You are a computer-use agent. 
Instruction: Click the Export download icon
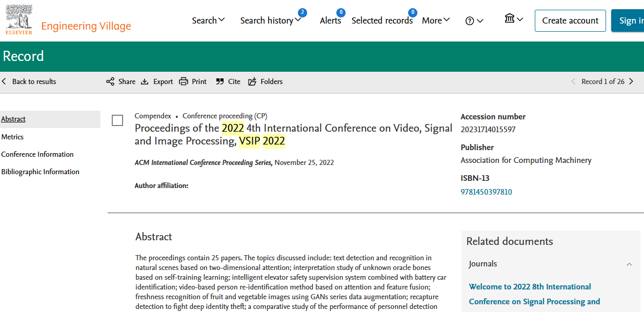pyautogui.click(x=145, y=81)
